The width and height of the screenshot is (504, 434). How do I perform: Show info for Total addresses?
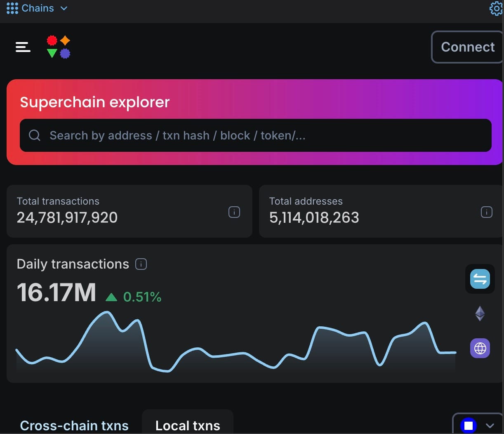(487, 212)
